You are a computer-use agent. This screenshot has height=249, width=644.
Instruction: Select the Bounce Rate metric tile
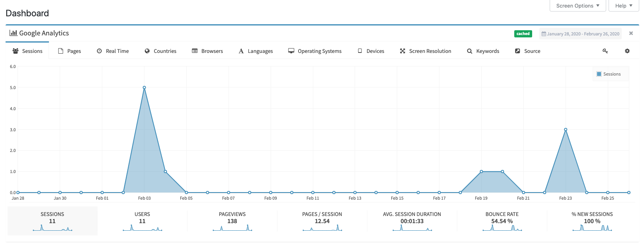[x=502, y=221]
